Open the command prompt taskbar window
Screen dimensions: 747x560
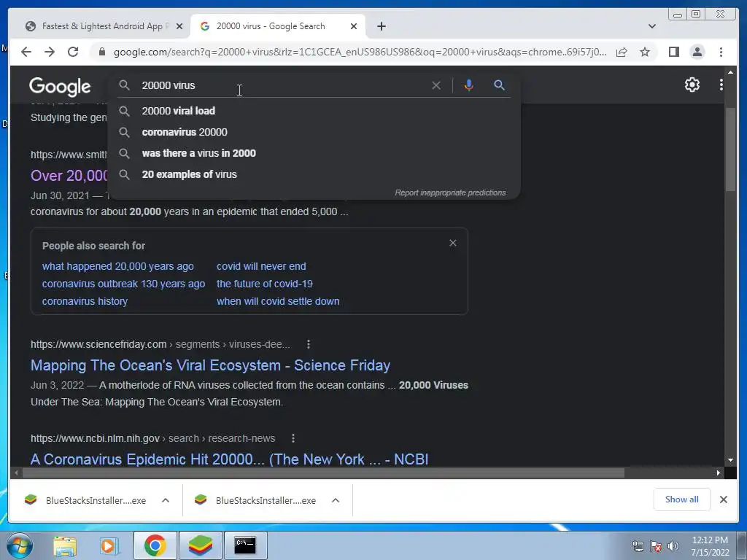coord(245,545)
